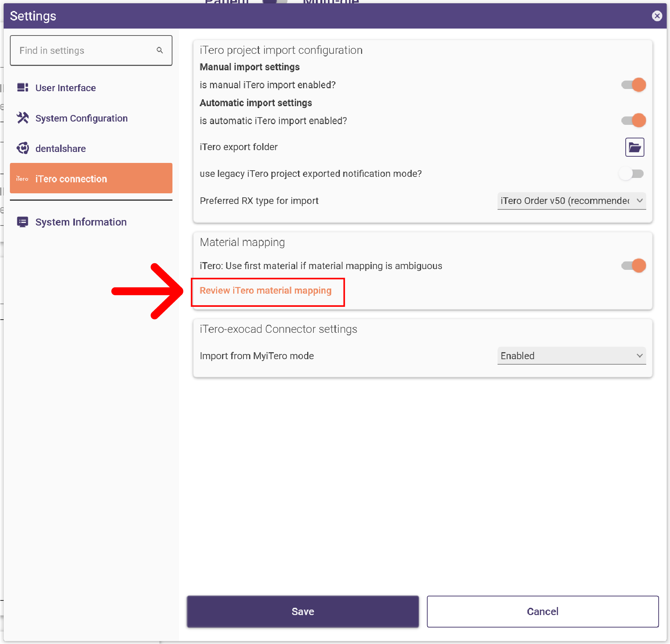
Task: Click the User Interface sidebar icon
Action: click(x=23, y=88)
